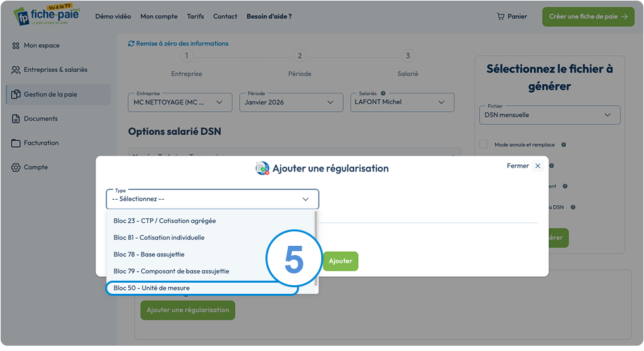This screenshot has height=351, width=644.
Task: Click step 3 Salarié circle
Action: (x=408, y=55)
